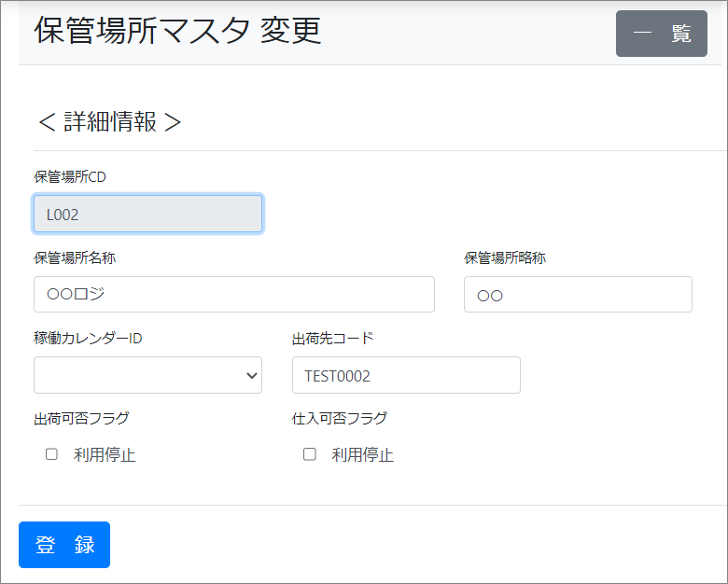Select the 保管場所略称 text box
728x584 pixels.
tap(578, 294)
